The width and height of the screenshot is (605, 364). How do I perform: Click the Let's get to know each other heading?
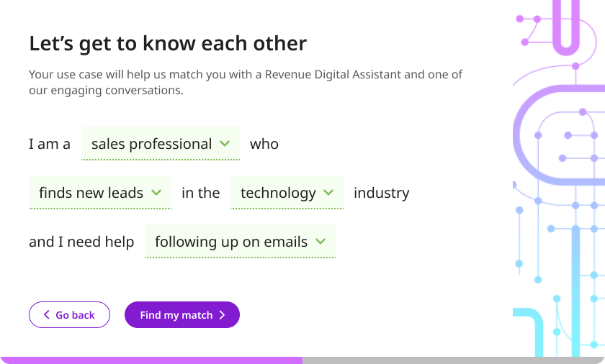168,43
